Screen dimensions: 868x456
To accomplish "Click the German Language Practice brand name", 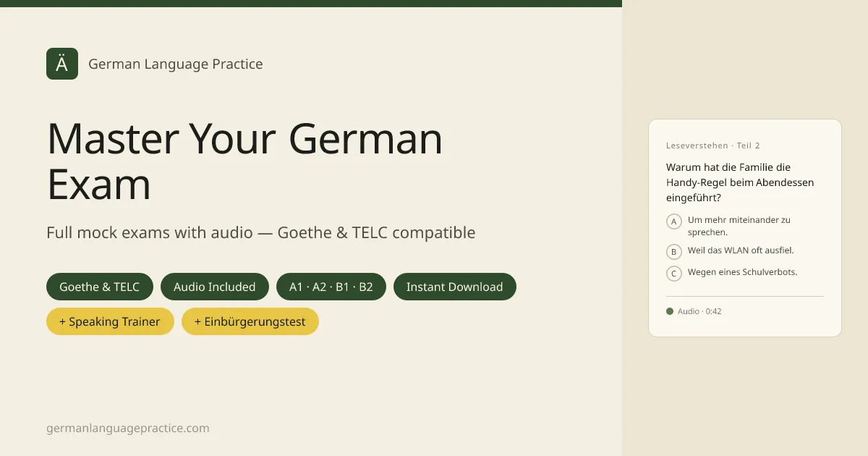I will pos(176,64).
